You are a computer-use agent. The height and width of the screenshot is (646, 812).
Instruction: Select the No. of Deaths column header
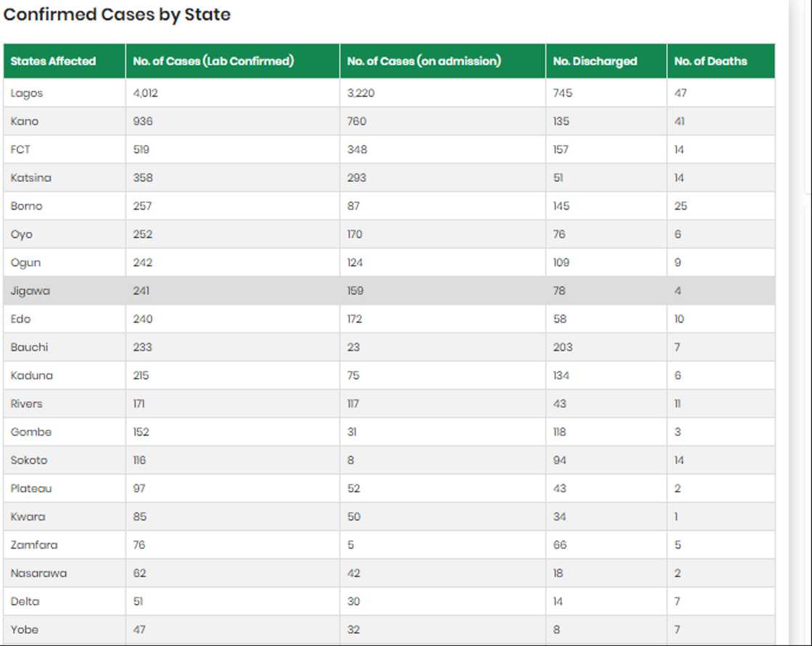click(710, 62)
